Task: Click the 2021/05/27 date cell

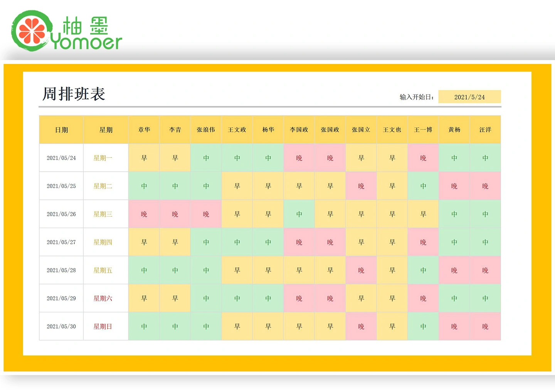Action: 61,242
